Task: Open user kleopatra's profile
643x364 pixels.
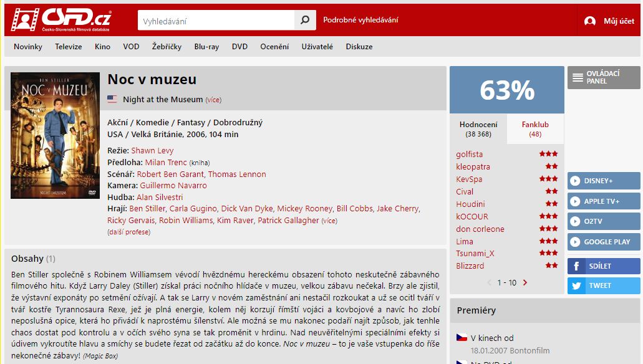Action: [473, 166]
